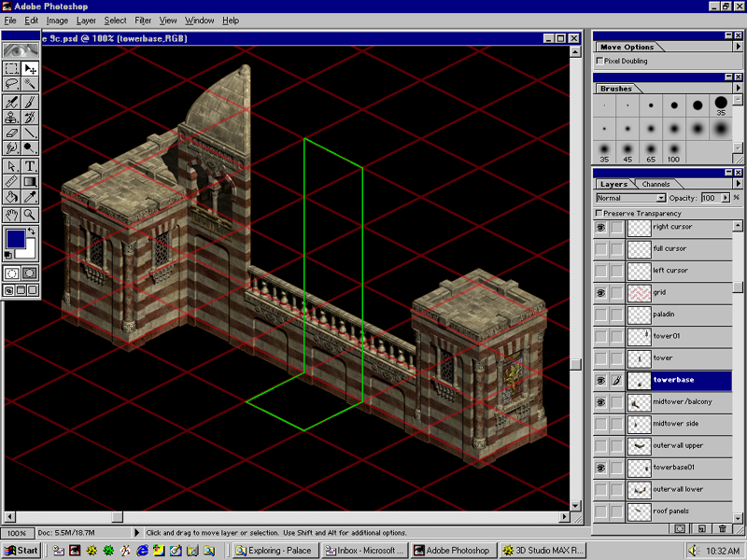Click the Windows Start button
The height and width of the screenshot is (560, 747).
coord(21,551)
